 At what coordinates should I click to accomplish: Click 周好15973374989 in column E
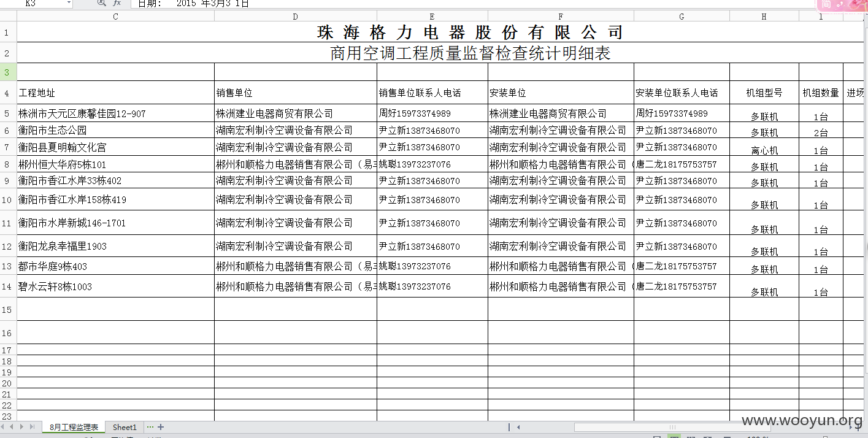click(432, 113)
